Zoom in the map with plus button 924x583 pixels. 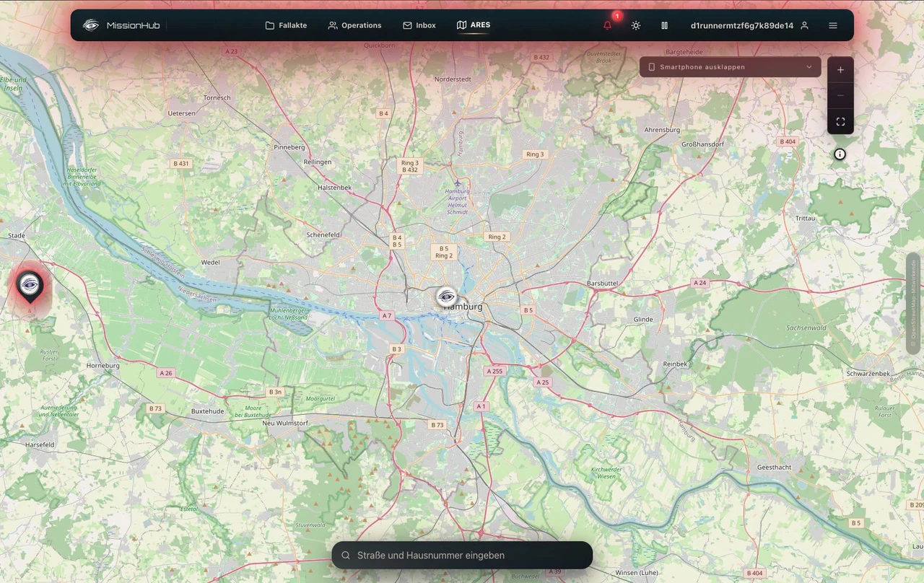840,70
